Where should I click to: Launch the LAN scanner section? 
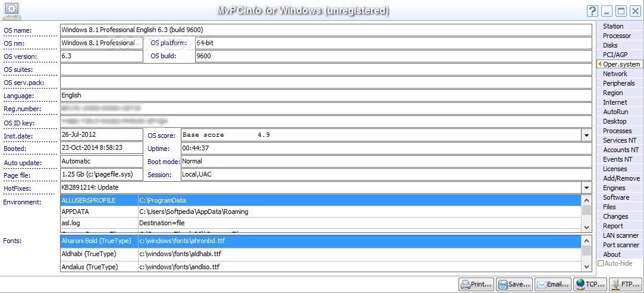619,235
